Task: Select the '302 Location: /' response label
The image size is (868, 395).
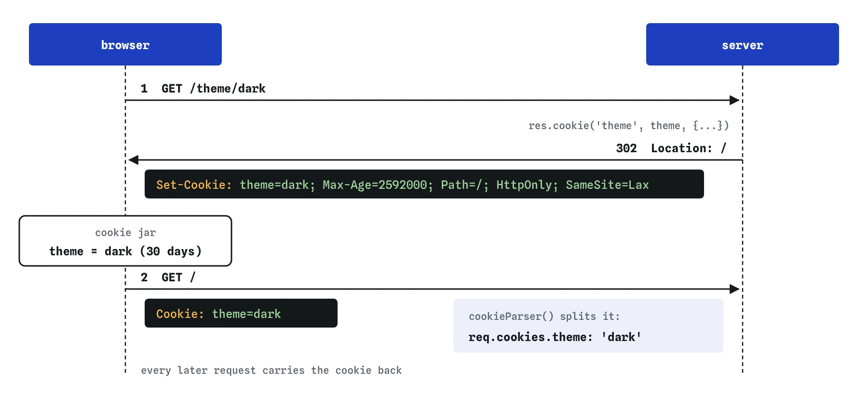Action: click(x=671, y=148)
